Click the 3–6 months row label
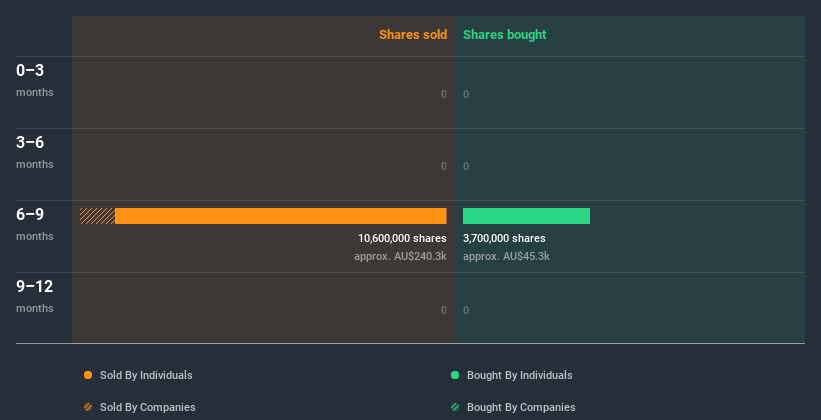This screenshot has width=821, height=420. tap(35, 152)
